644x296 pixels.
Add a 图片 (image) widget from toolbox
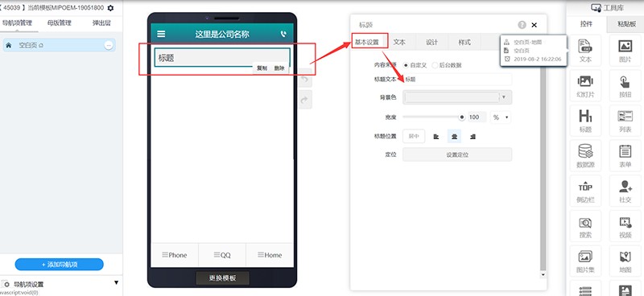point(625,51)
